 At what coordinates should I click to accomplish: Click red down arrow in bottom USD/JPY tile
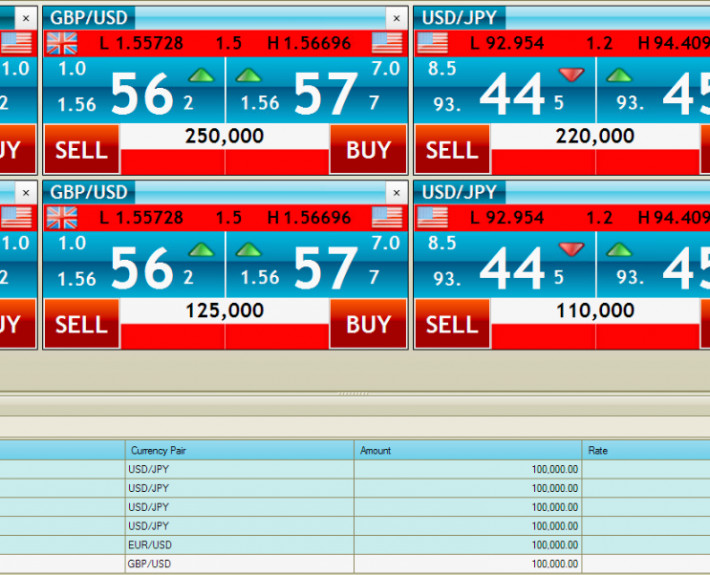571,249
